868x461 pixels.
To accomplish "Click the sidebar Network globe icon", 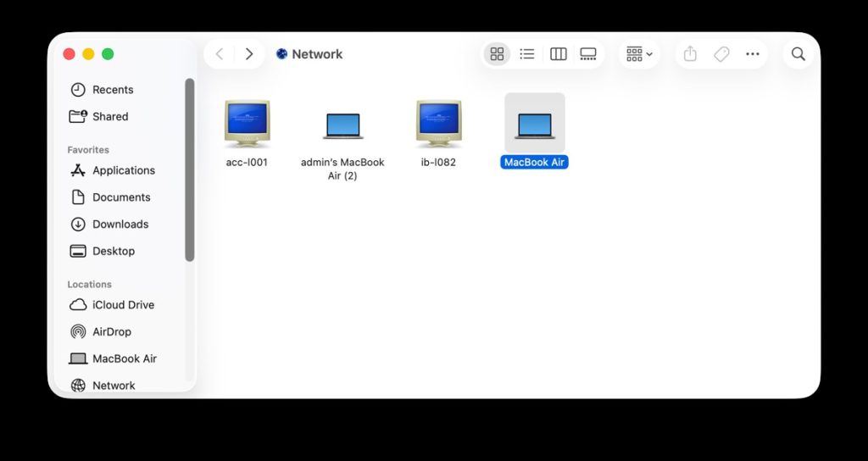I will [x=78, y=386].
